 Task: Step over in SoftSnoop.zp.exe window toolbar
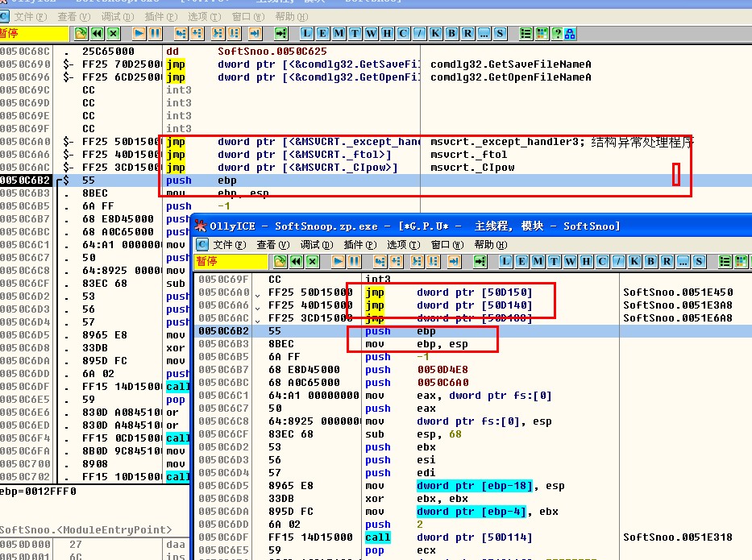(396, 261)
